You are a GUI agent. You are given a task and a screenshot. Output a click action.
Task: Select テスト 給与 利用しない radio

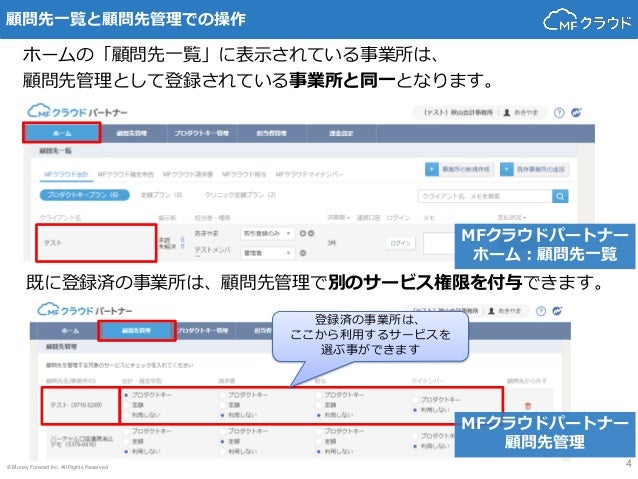tap(319, 415)
